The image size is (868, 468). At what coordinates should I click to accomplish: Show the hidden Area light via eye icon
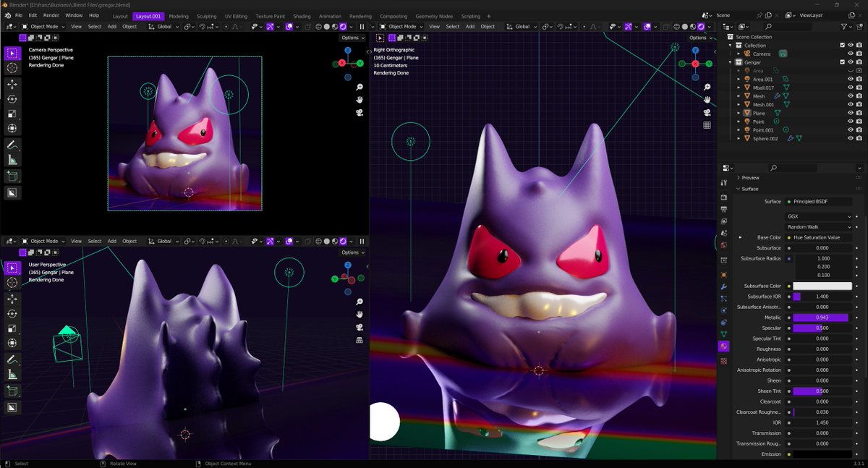click(851, 71)
